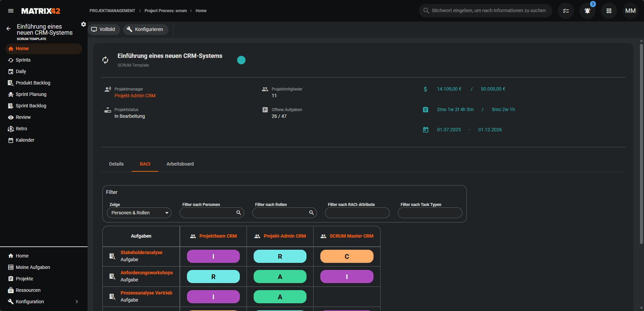This screenshot has width=644, height=311.
Task: Open the task checklist icon in header
Action: pos(566,11)
